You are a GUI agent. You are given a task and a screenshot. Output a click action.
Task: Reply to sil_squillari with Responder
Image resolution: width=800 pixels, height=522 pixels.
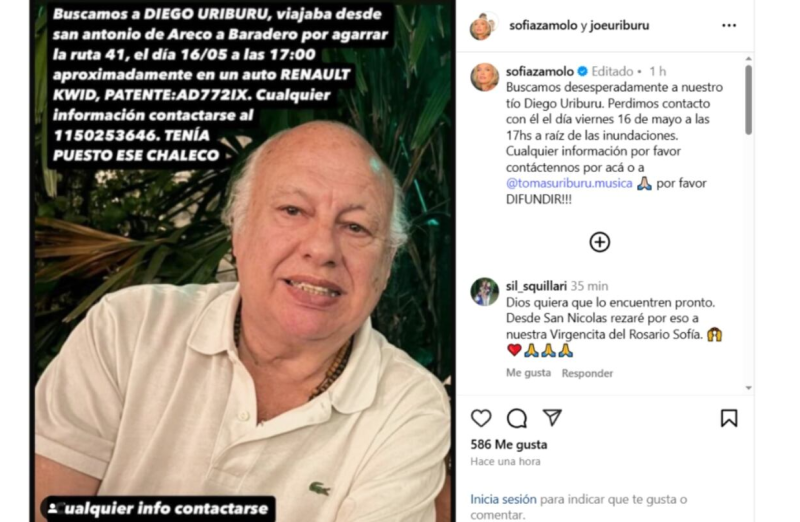(587, 374)
